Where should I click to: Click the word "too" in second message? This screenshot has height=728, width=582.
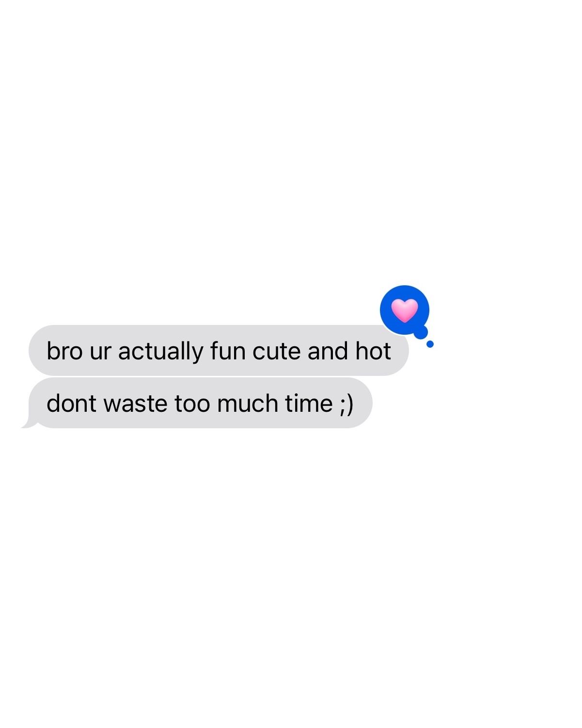coord(192,404)
